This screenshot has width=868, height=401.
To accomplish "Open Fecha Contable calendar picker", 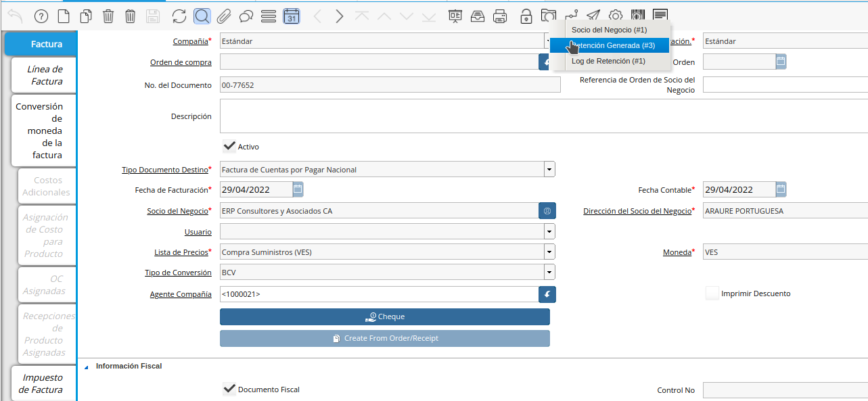I will (x=781, y=189).
